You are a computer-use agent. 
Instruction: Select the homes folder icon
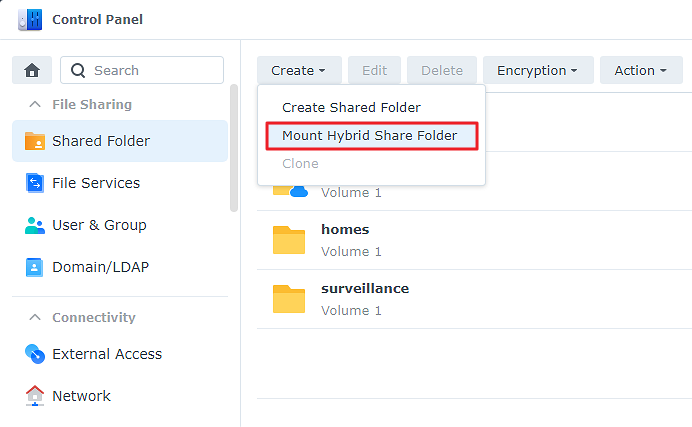coord(289,240)
